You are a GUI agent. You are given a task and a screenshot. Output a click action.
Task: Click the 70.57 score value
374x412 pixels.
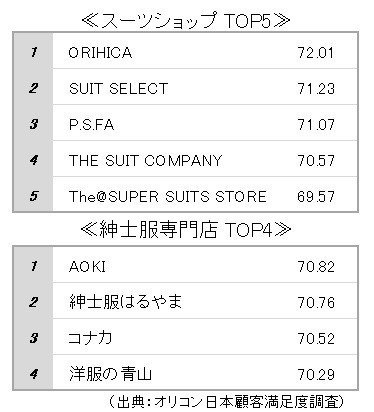coord(316,161)
